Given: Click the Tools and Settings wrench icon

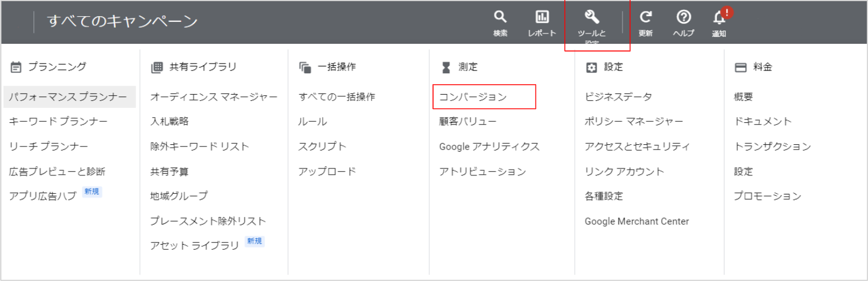Looking at the screenshot, I should [x=592, y=17].
